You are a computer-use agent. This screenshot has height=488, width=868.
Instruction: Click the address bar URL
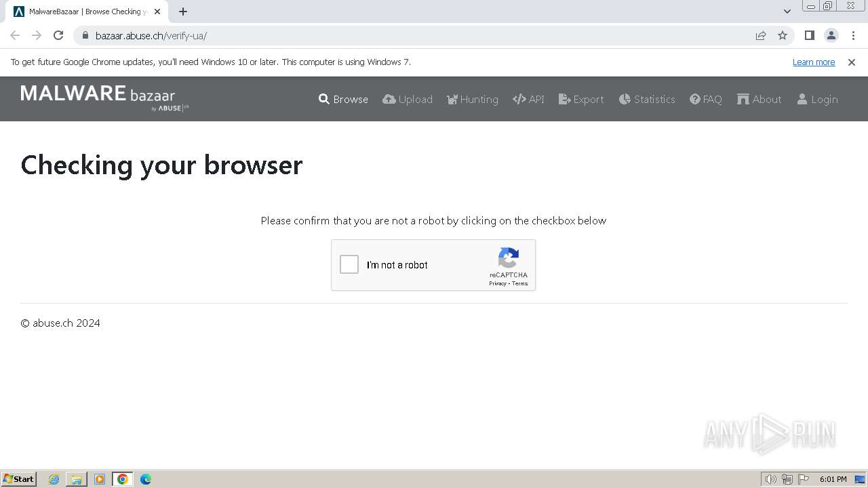151,36
